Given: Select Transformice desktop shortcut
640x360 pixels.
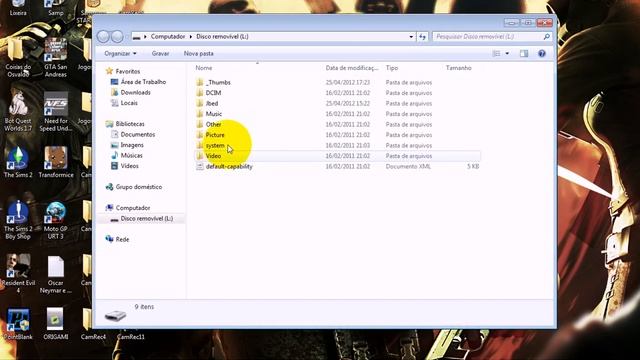Looking at the screenshot, I should coord(56,162).
